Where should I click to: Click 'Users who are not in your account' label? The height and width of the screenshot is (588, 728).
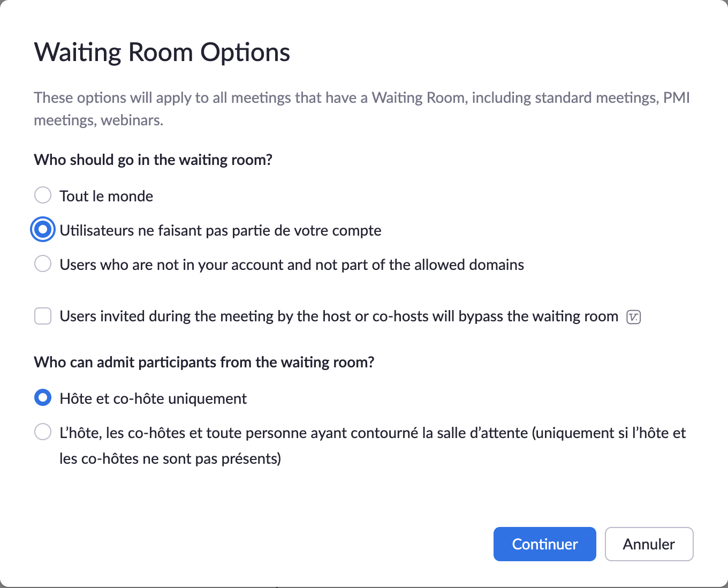coord(292,265)
